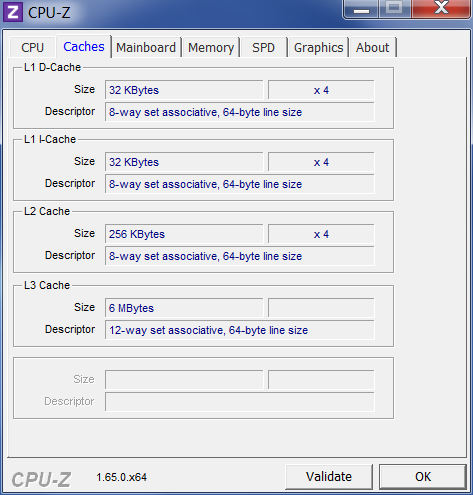
Task: Click the L2 Cache descriptor field
Action: pyautogui.click(x=240, y=256)
